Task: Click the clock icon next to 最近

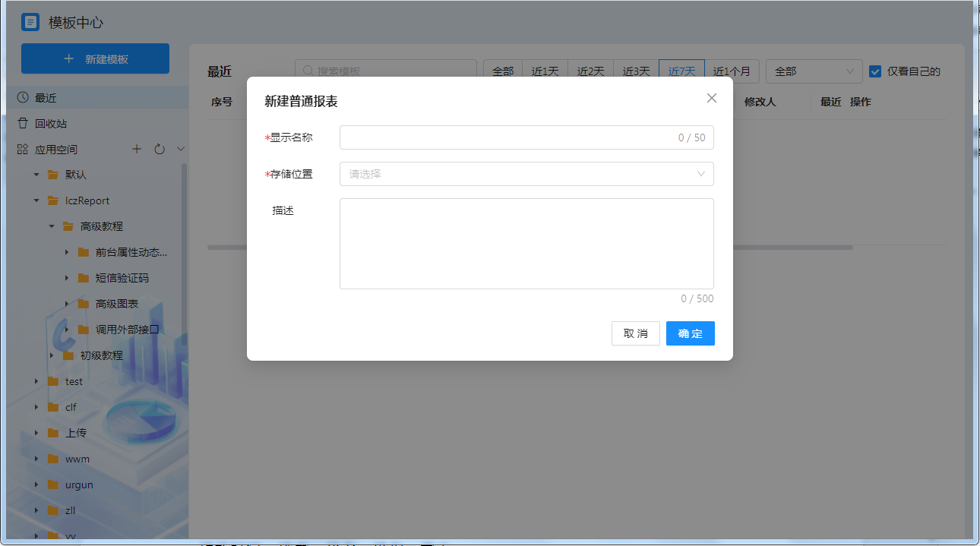Action: [23, 97]
